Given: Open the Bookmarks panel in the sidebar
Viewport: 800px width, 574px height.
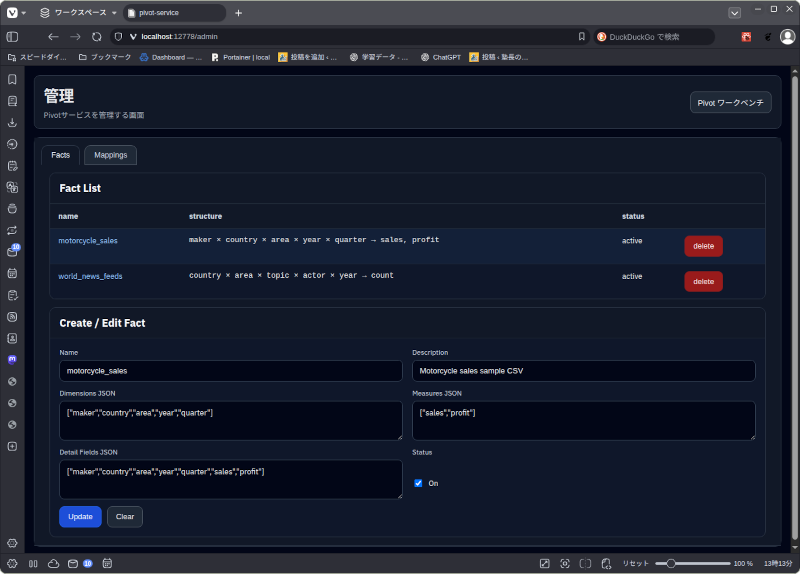Looking at the screenshot, I should [12, 79].
